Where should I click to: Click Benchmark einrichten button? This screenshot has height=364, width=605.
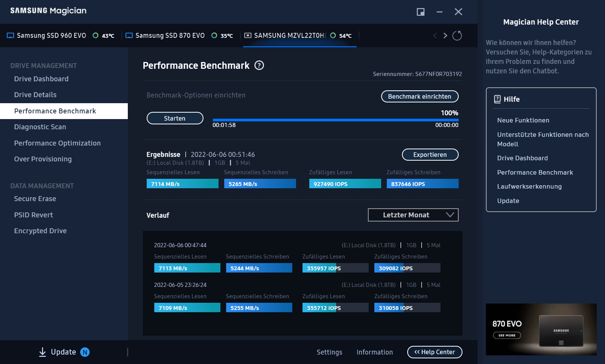pos(420,96)
